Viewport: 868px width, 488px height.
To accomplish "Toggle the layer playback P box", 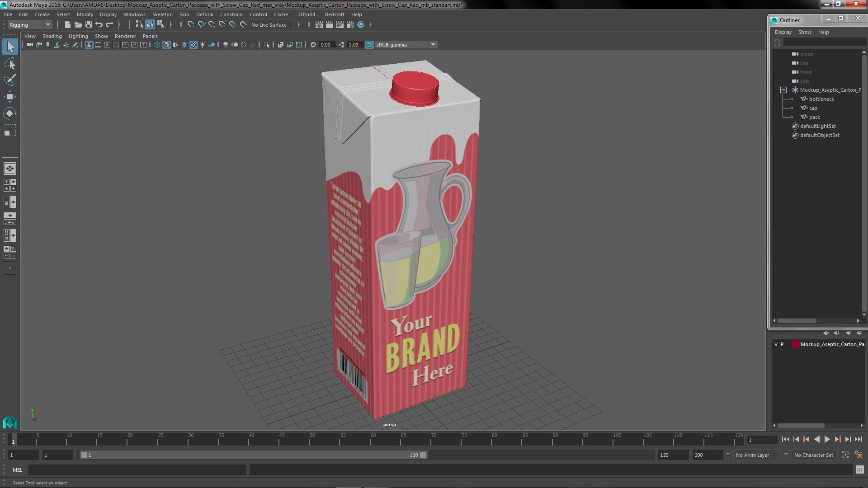I will tap(782, 344).
